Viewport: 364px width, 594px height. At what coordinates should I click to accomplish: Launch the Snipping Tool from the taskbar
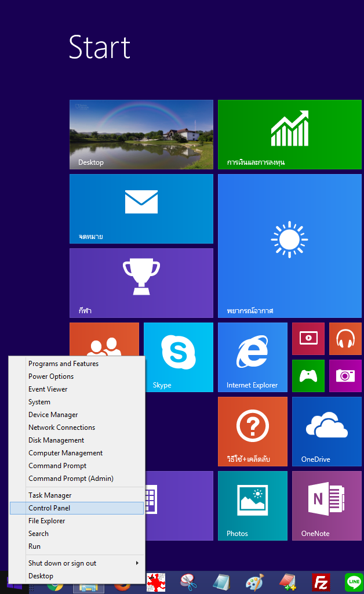pos(188,582)
